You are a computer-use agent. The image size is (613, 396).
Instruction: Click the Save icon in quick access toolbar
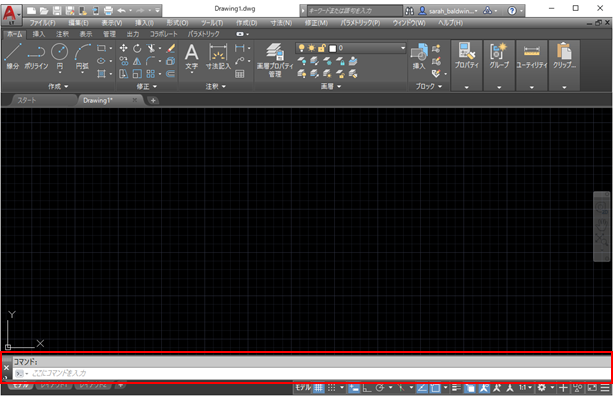pos(57,11)
